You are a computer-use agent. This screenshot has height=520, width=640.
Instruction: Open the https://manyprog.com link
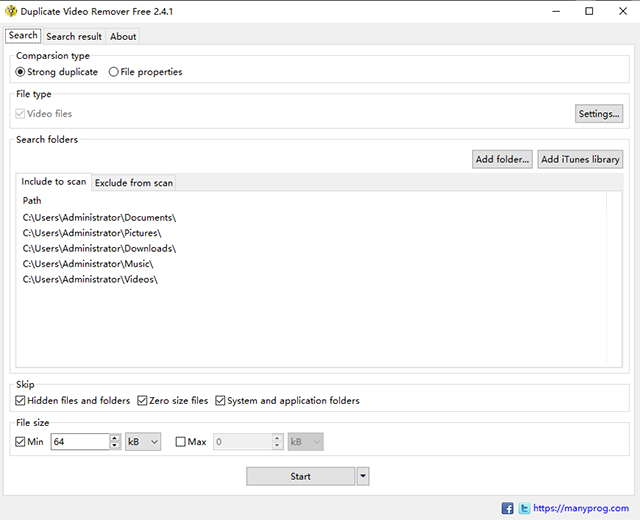581,508
